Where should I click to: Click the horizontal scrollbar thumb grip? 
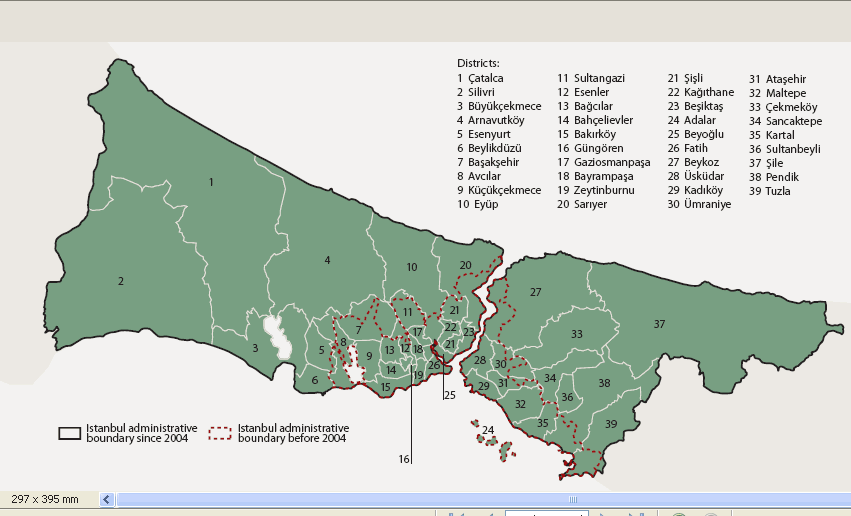[x=573, y=499]
